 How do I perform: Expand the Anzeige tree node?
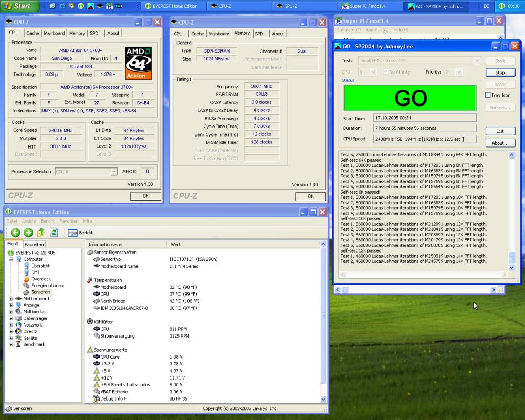point(10,305)
